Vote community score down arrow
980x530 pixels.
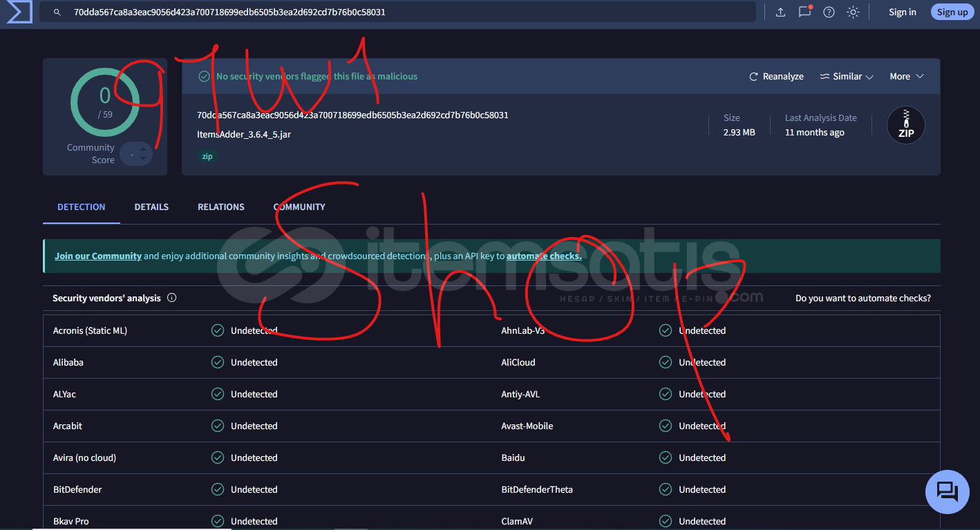pos(143,159)
